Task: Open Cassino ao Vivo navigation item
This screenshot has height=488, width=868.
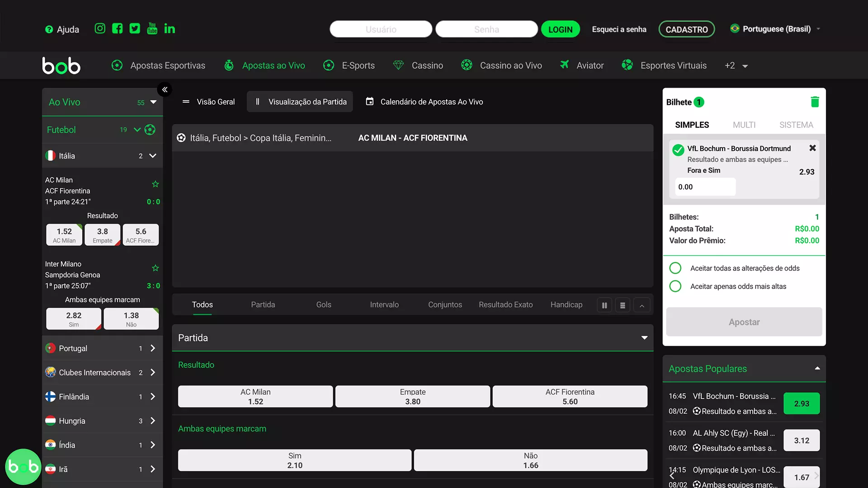Action: tap(502, 66)
